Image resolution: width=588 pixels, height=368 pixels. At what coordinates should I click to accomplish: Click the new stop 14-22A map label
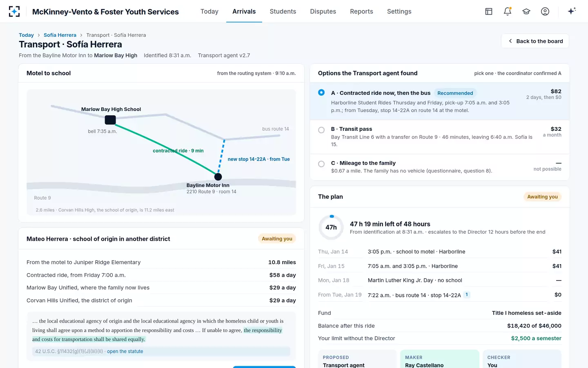[x=258, y=159]
